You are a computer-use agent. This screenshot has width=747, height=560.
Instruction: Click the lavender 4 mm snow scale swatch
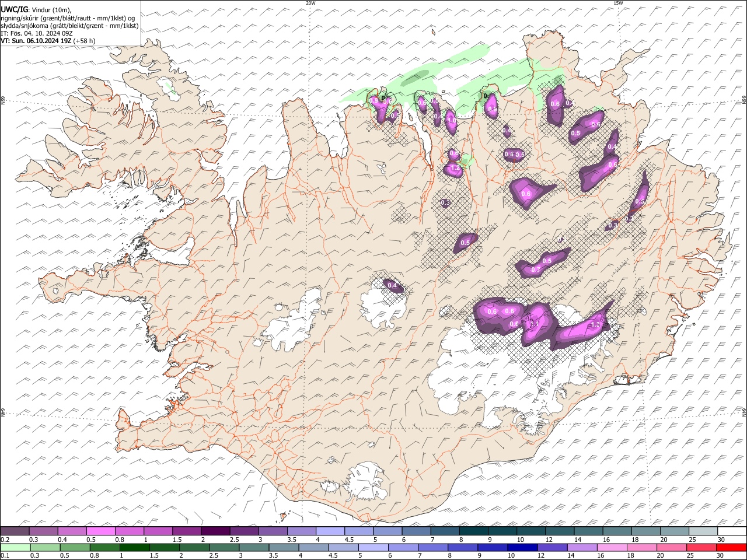coord(330,531)
